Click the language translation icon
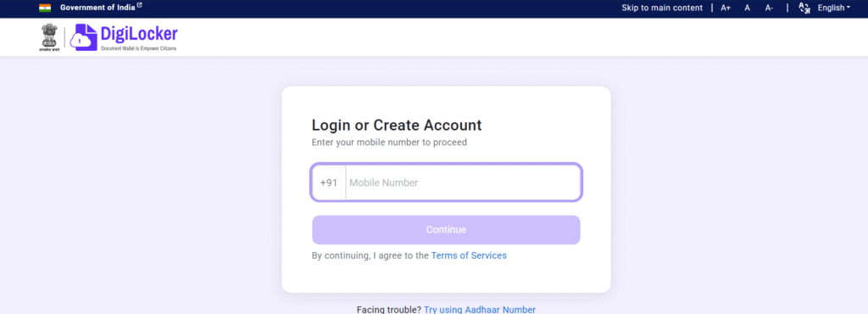The height and width of the screenshot is (314, 868). [x=804, y=8]
